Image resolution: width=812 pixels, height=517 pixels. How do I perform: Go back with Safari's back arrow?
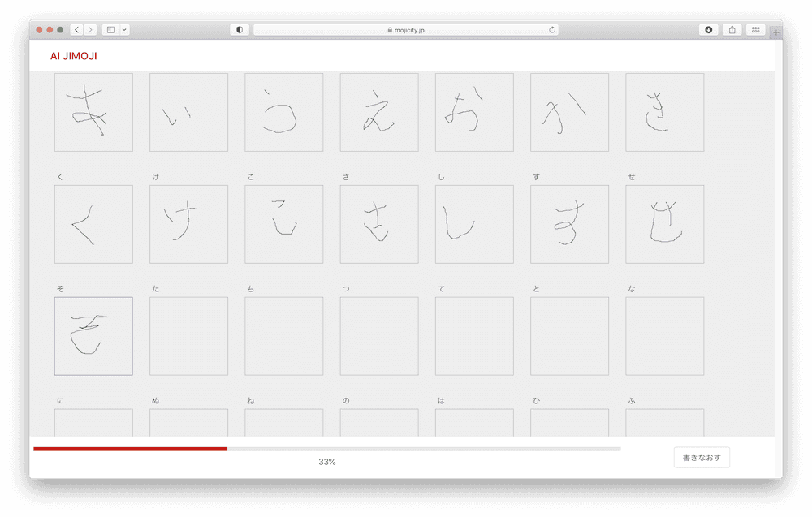(76, 30)
